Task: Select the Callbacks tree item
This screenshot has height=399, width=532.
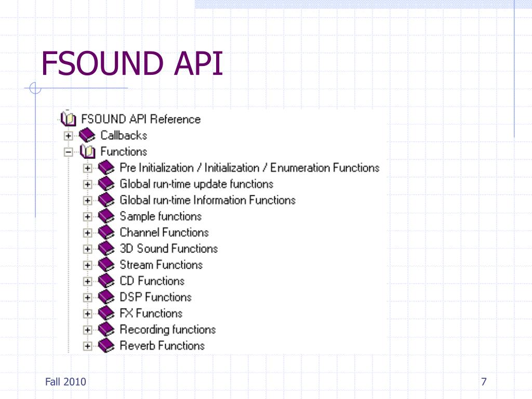Action: point(124,136)
